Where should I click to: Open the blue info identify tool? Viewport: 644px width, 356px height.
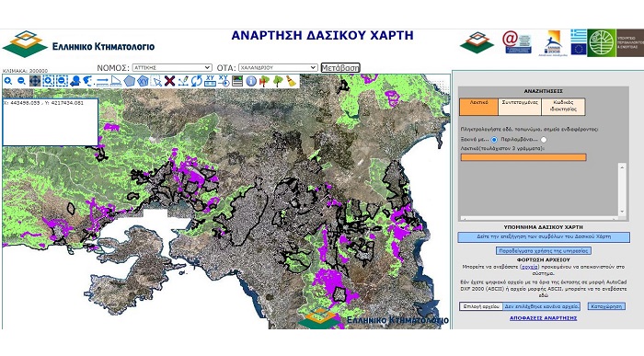click(x=251, y=81)
